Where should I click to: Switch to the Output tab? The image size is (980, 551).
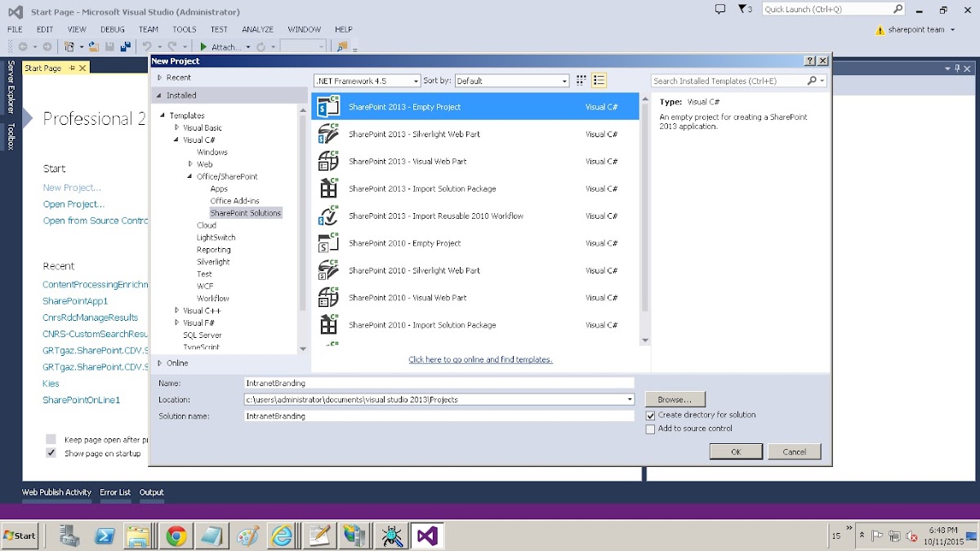(x=152, y=492)
